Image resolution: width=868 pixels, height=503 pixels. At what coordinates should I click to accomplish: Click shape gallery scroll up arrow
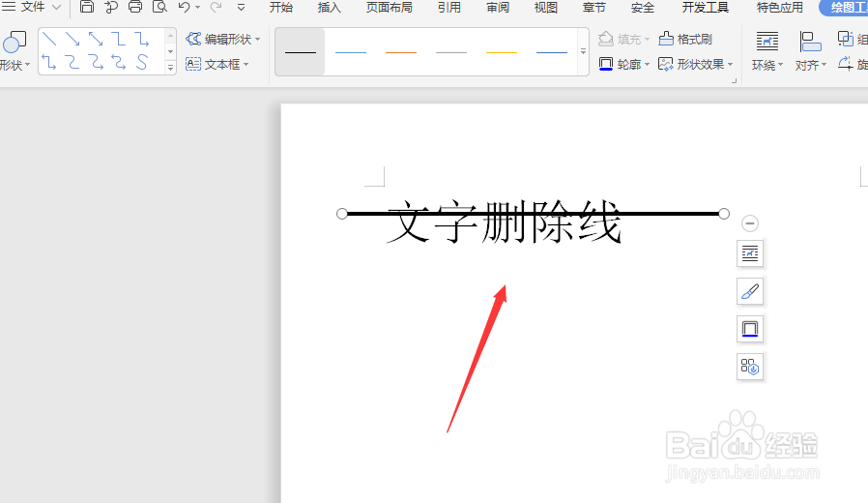pos(170,36)
